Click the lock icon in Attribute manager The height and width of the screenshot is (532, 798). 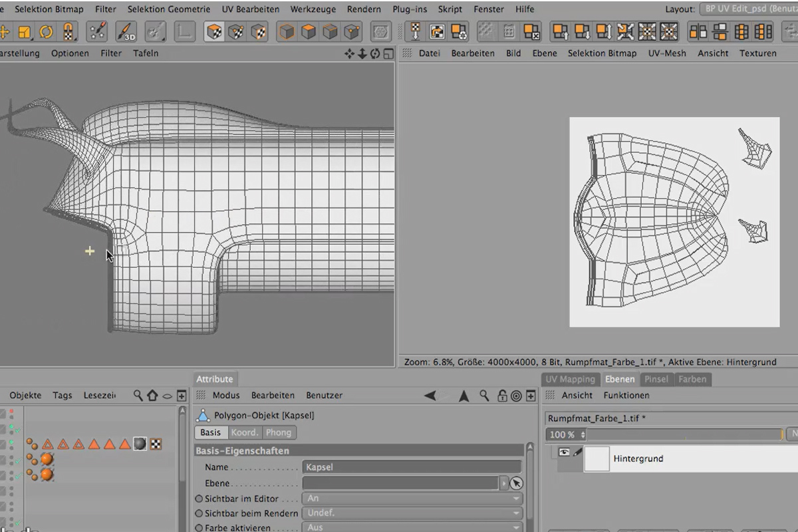[x=501, y=396]
